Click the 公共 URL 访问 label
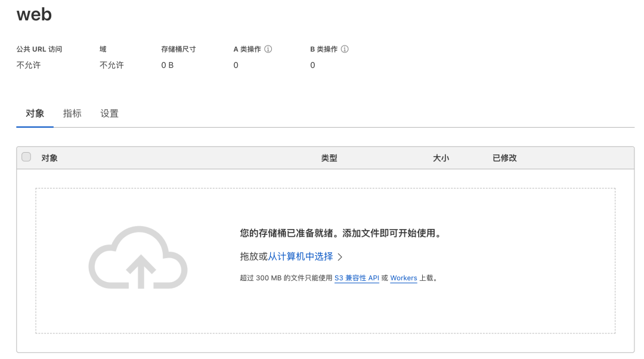 point(39,49)
